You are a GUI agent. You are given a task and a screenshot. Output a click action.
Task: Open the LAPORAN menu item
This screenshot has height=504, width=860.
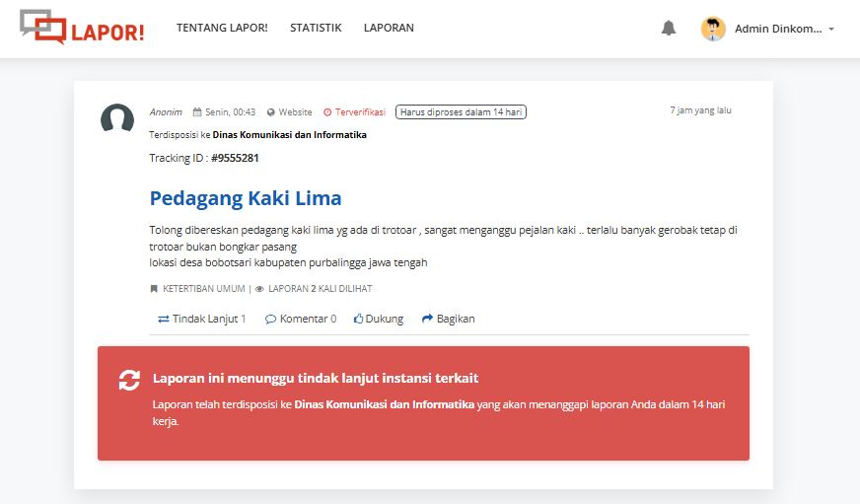[389, 28]
